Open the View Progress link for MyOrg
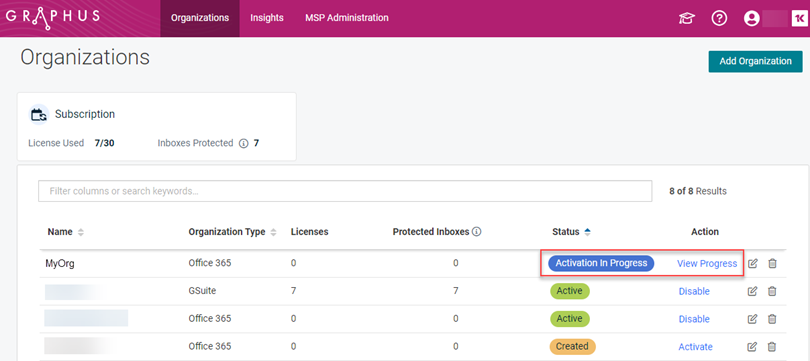Viewport: 810px width, 361px height. click(x=707, y=263)
